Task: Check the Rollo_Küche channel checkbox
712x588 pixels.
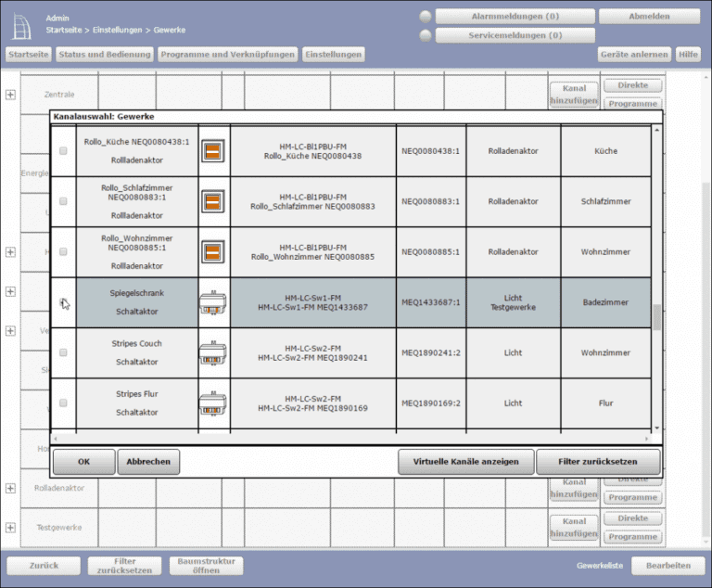Action: click(63, 151)
